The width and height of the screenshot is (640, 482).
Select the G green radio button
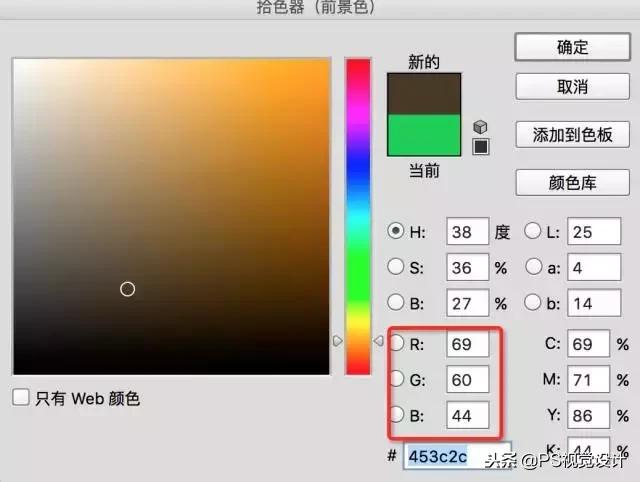click(x=396, y=379)
